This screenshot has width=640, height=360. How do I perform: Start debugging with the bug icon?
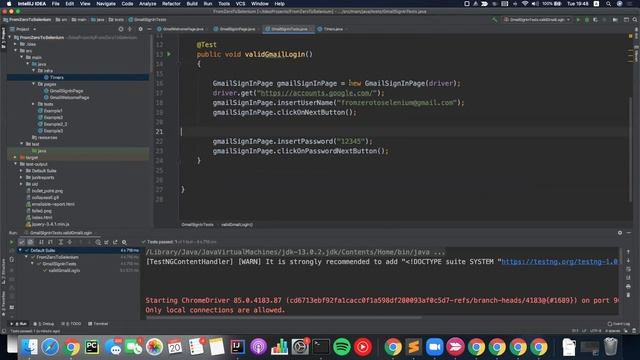pyautogui.click(x=587, y=20)
